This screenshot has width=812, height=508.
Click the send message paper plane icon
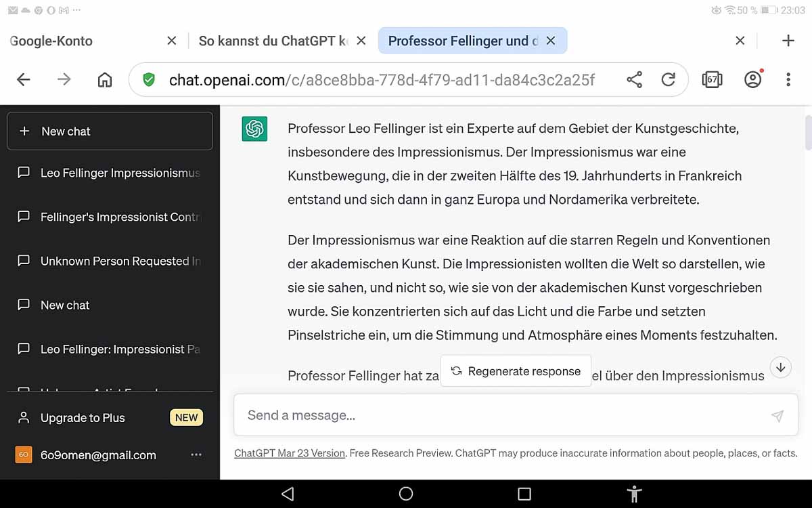(777, 416)
